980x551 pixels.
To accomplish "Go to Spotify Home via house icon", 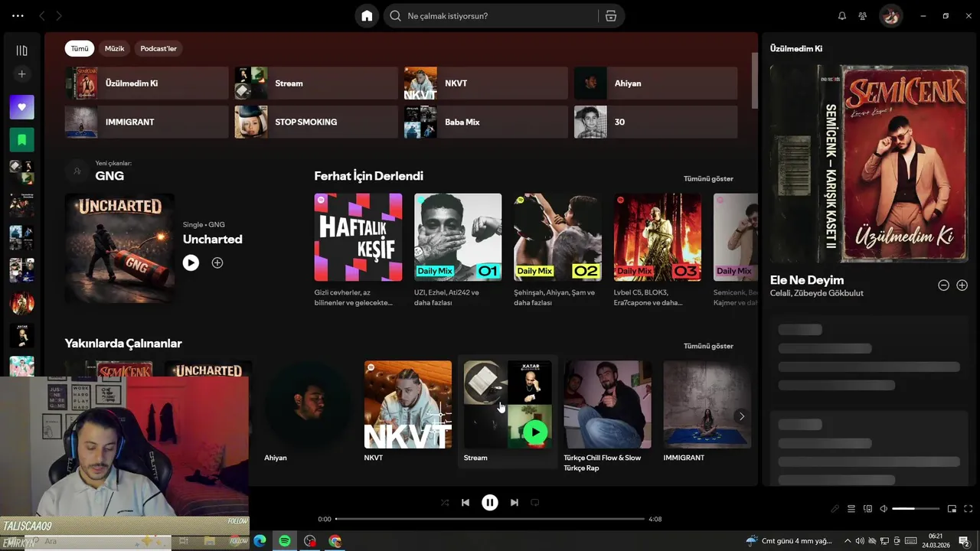I will (x=367, y=16).
